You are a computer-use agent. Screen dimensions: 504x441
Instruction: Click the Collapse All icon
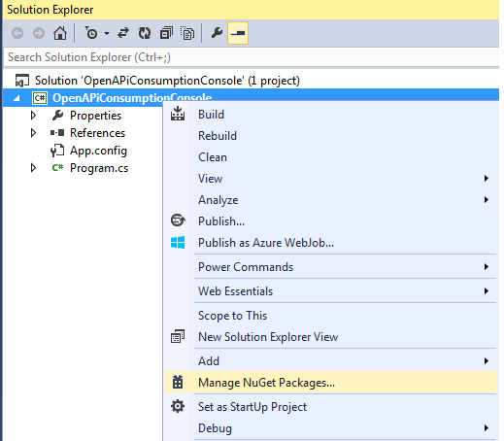pyautogui.click(x=166, y=33)
